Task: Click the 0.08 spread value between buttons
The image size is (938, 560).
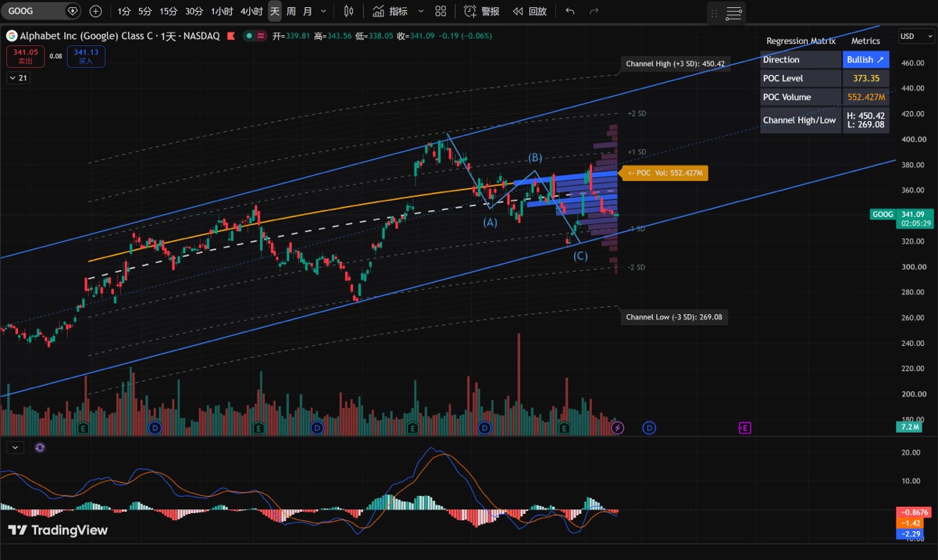Action: [x=55, y=56]
